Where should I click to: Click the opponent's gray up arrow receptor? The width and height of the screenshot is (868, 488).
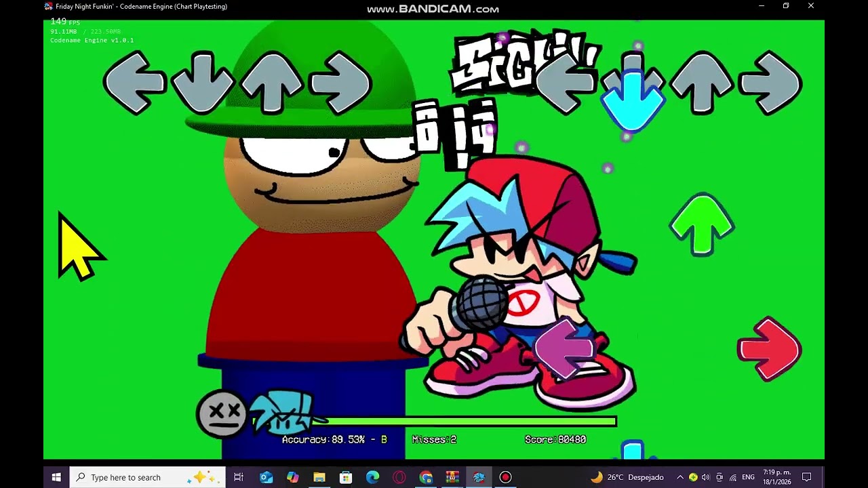[271, 82]
